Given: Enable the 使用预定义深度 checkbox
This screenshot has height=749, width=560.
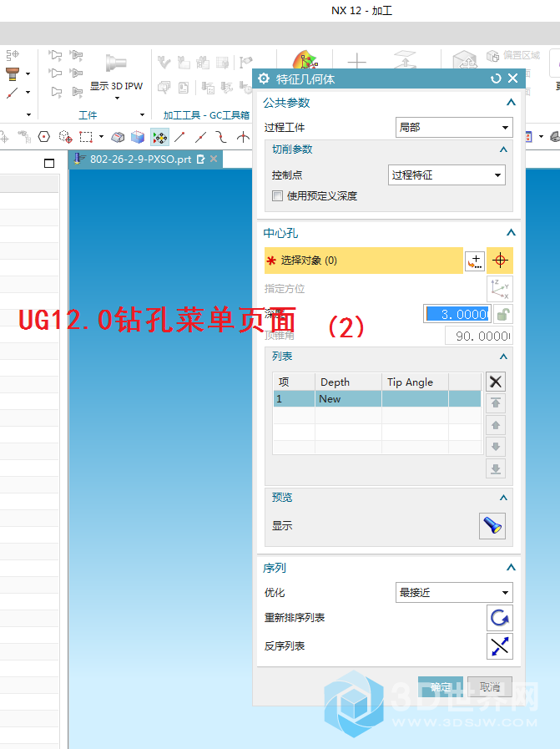Looking at the screenshot, I should [277, 196].
